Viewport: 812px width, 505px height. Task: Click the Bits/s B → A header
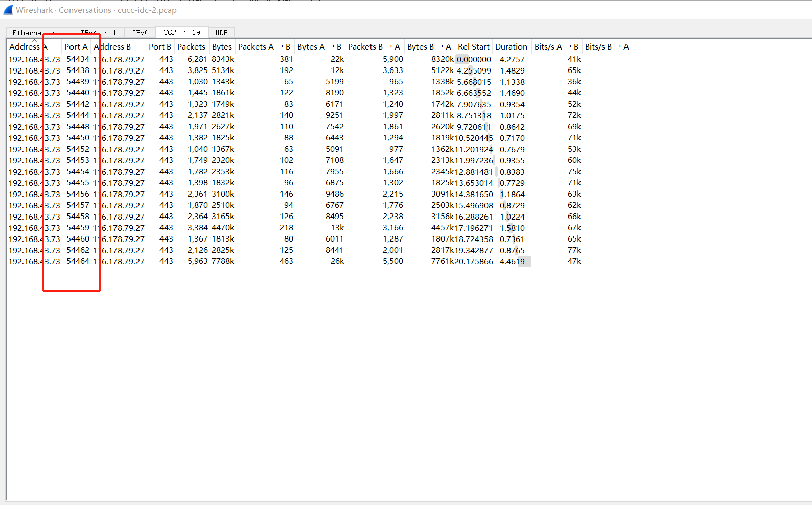[x=607, y=46]
